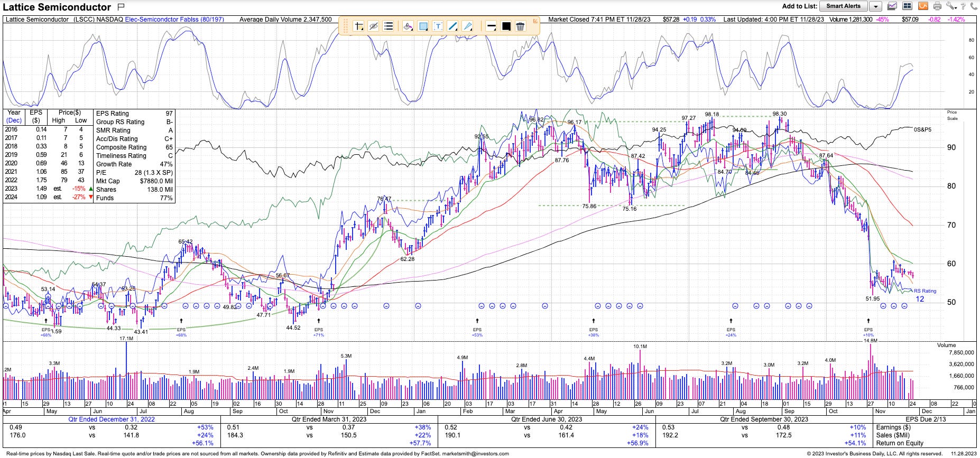Screen dimensions: 980x458
Task: Click the phone contact icon
Action: [x=974, y=6]
